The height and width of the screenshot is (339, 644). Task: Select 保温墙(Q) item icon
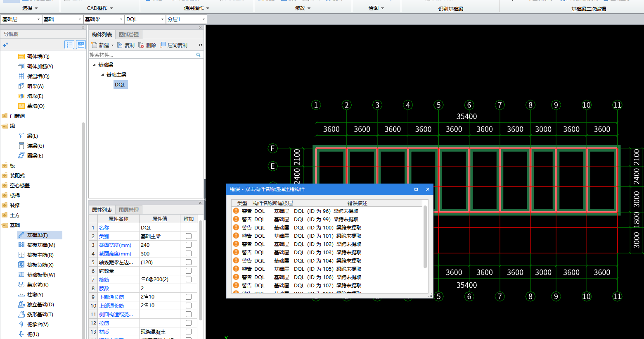tap(21, 76)
